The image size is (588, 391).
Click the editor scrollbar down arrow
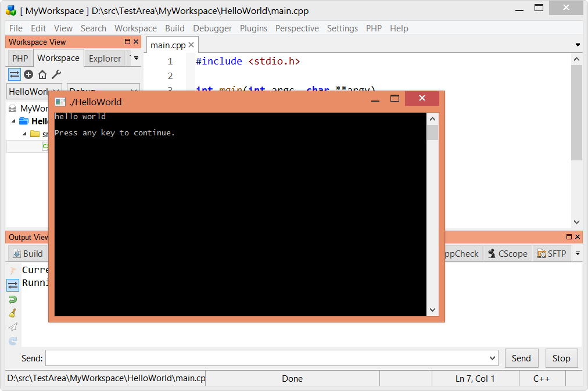[577, 222]
